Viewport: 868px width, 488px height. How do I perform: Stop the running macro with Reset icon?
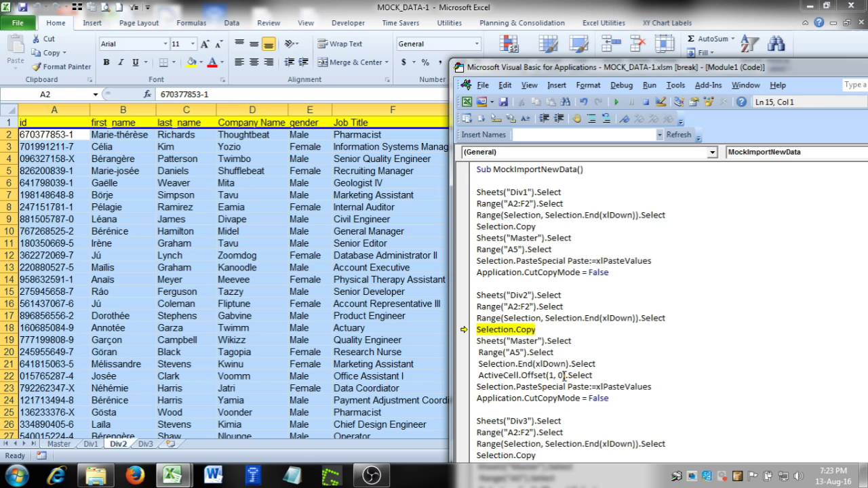(x=646, y=102)
